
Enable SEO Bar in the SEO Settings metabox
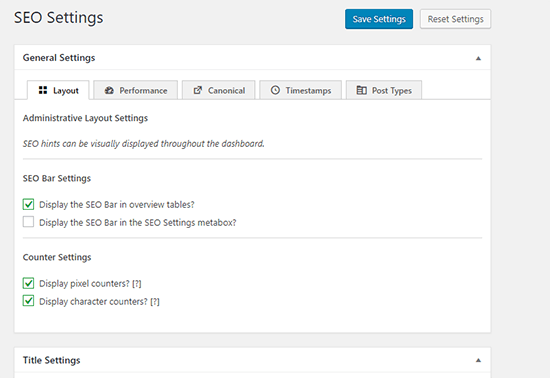pyautogui.click(x=28, y=222)
